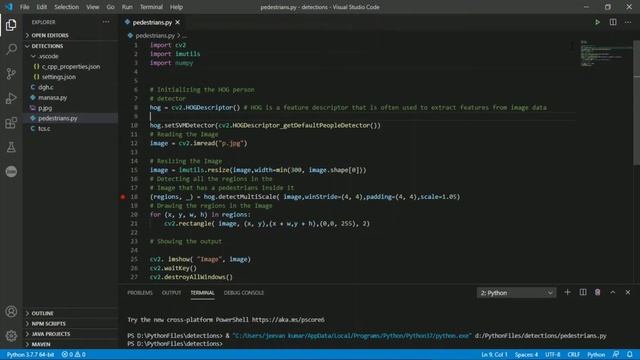This screenshot has height=360, width=640.
Task: Open the File menu
Action: pyautogui.click(x=24, y=7)
